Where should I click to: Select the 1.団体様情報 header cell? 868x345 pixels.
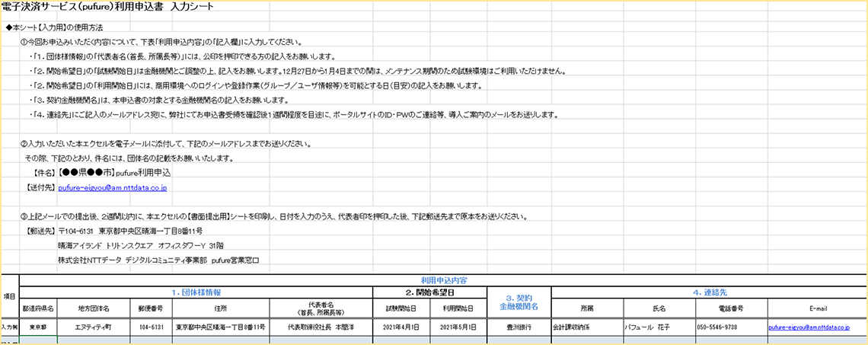196,291
